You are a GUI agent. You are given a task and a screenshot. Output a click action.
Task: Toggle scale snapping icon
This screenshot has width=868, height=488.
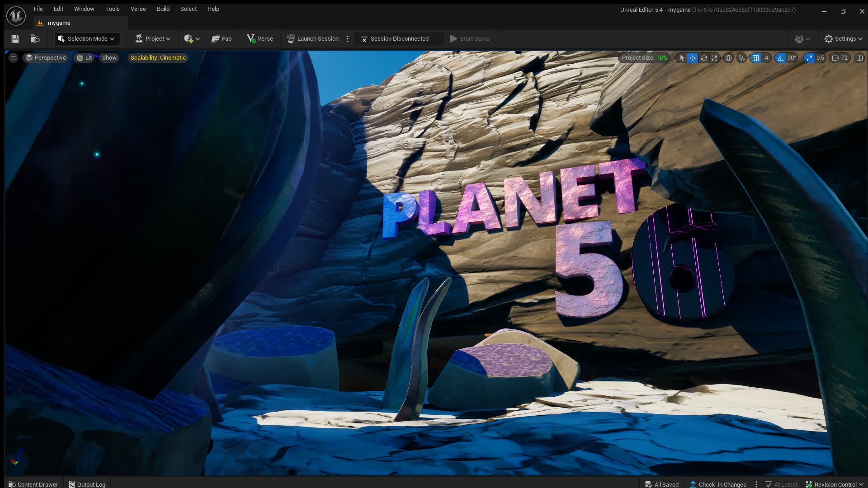tap(809, 58)
